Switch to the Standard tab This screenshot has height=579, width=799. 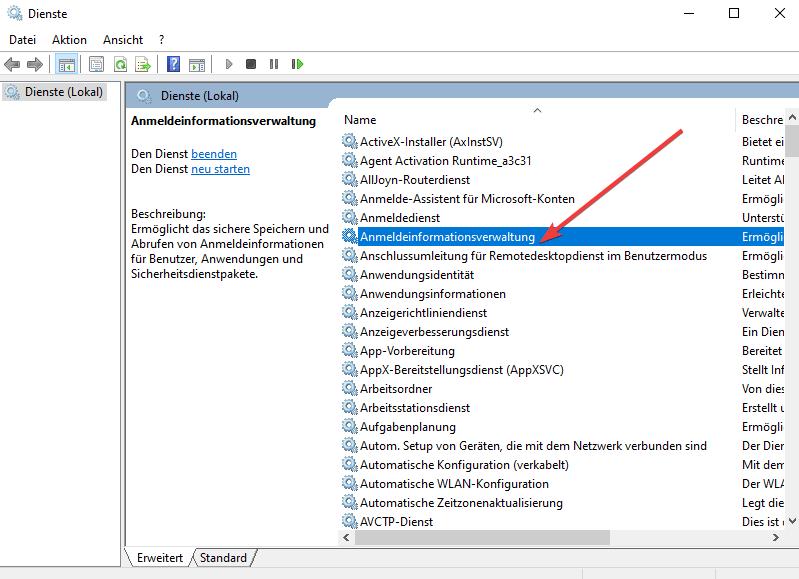click(x=223, y=558)
